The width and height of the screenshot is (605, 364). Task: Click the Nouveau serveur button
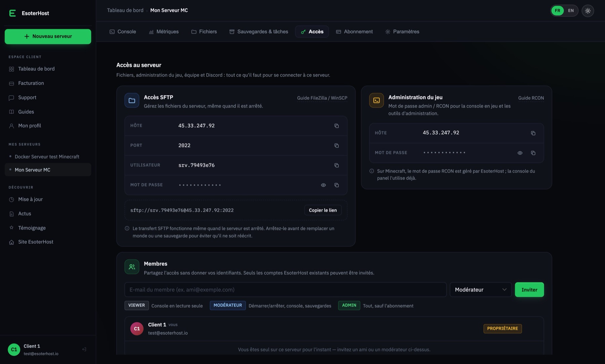tap(48, 36)
